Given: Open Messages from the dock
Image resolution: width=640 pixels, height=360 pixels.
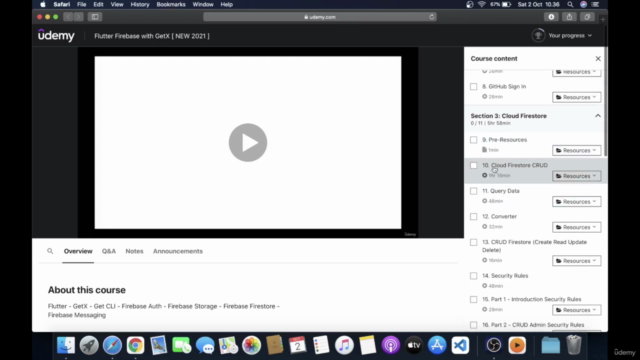Looking at the screenshot, I should point(205,345).
